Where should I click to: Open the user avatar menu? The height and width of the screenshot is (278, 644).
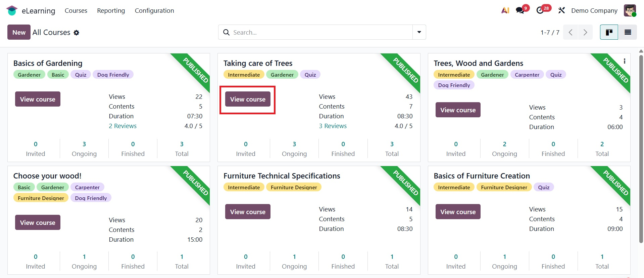(630, 10)
